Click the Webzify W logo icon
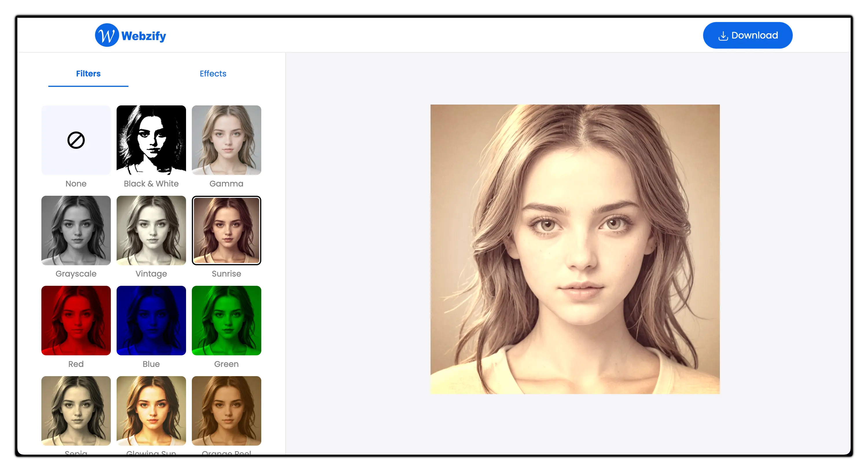The width and height of the screenshot is (868, 472). [x=106, y=35]
